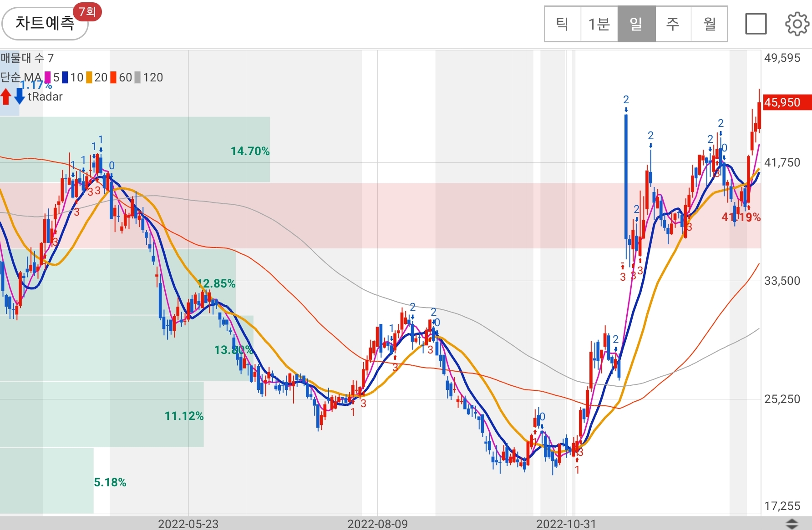Click the tRadar blue down arrow icon

(x=20, y=96)
